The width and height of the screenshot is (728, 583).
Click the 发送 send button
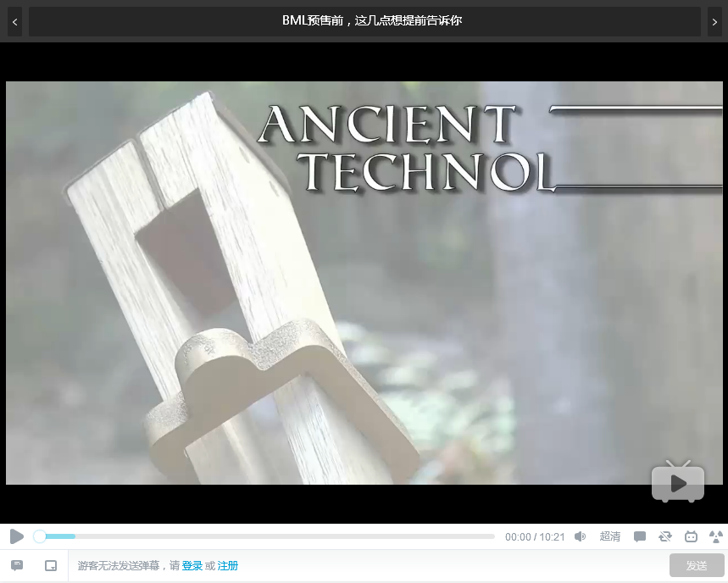[x=697, y=566]
